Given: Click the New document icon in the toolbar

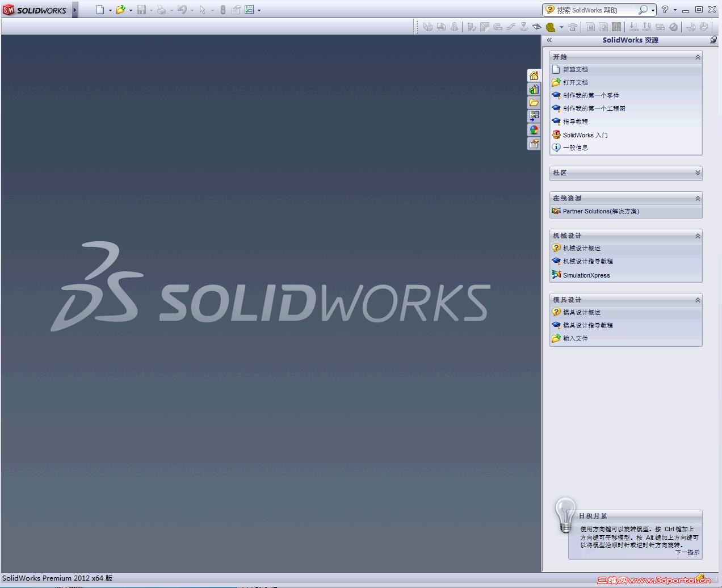Looking at the screenshot, I should [100, 10].
